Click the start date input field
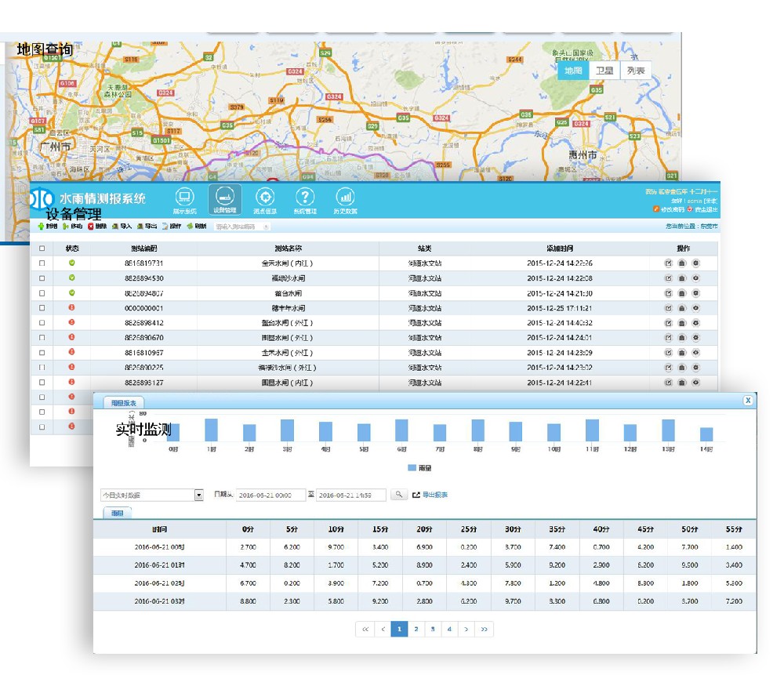This screenshot has height=686, width=784. (x=270, y=495)
